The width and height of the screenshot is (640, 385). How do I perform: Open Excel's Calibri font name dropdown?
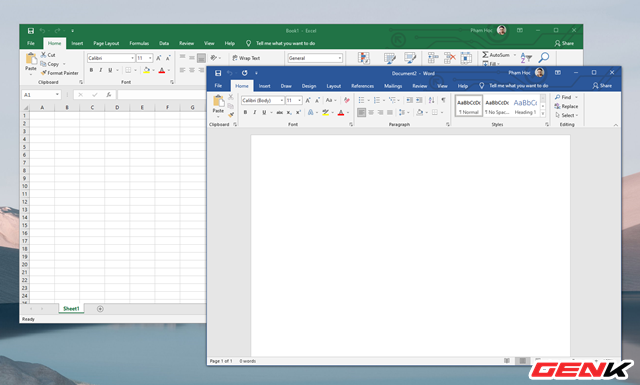click(132, 58)
